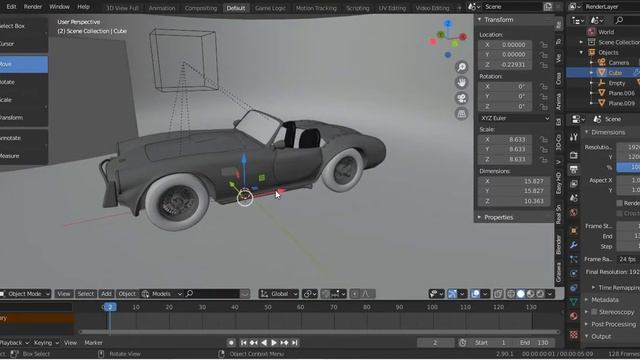This screenshot has height=360, width=640.
Task: Jump to the timeline end frame
Action: [295, 343]
